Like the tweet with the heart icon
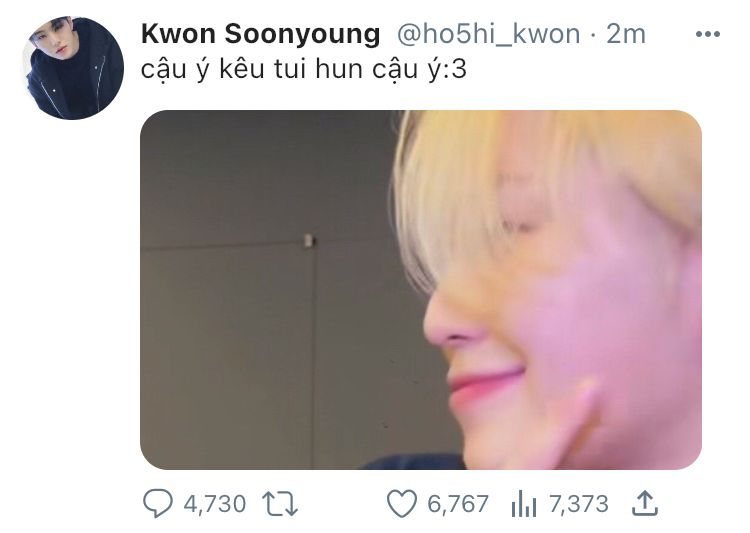750x533 pixels. click(x=401, y=504)
